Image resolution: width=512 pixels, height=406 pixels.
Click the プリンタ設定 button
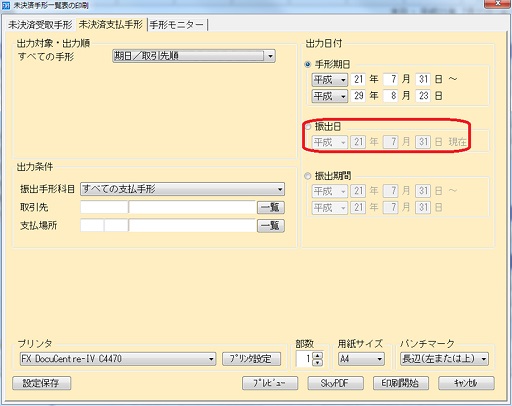252,359
